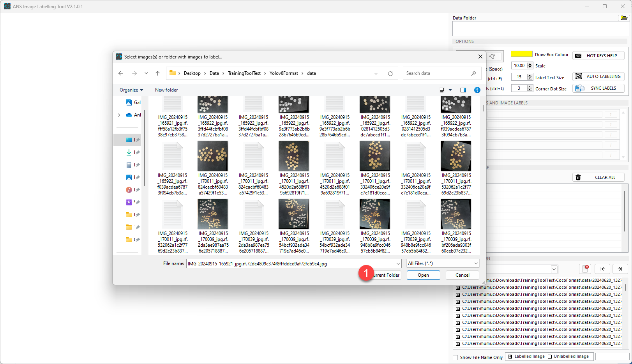The width and height of the screenshot is (632, 364).
Task: Select TrainingToolTest in the breadcrumb path
Action: pyautogui.click(x=244, y=73)
